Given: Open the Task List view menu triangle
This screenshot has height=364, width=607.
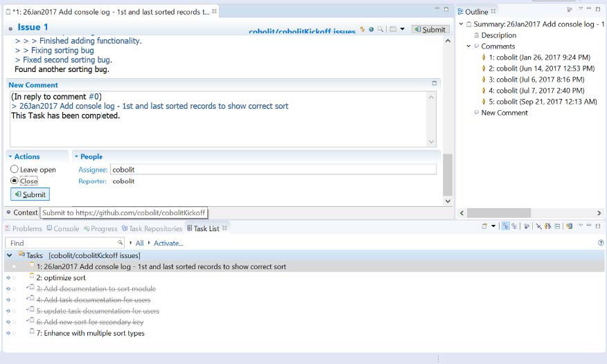Looking at the screenshot, I should pos(580,225).
